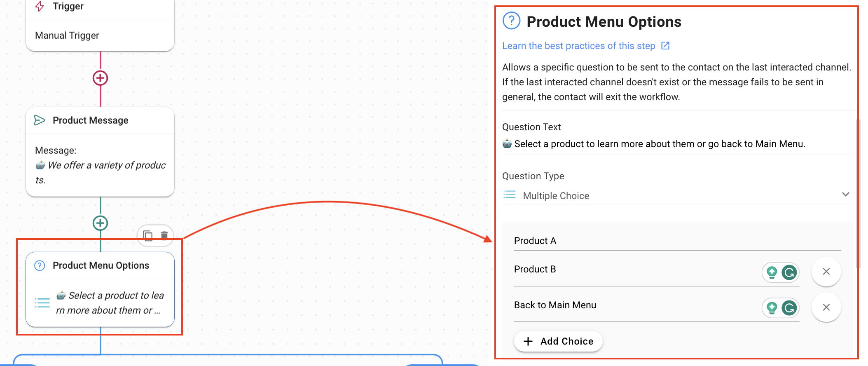The width and height of the screenshot is (868, 366).
Task: Click the Multiple Choice chevron arrow
Action: tap(845, 195)
